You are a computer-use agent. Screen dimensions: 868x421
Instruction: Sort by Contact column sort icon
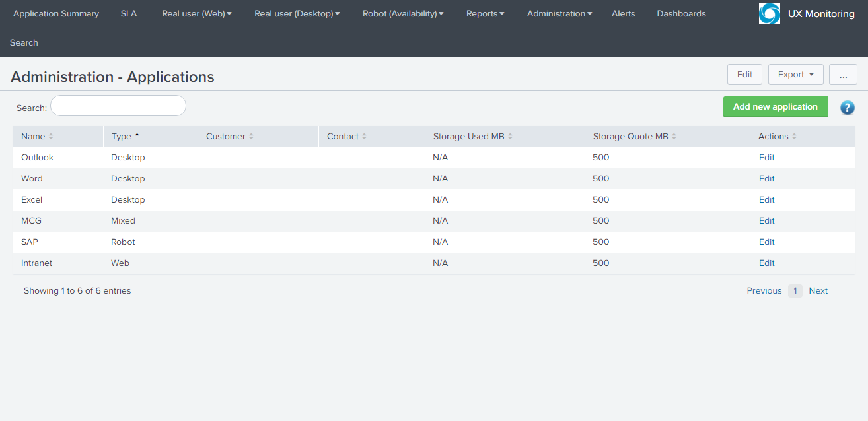click(364, 137)
